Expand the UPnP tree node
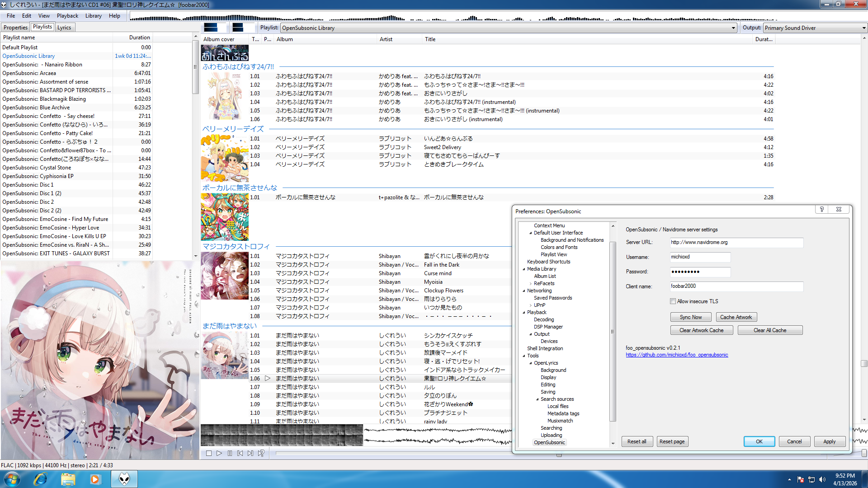Viewport: 868px width, 488px height. click(531, 305)
